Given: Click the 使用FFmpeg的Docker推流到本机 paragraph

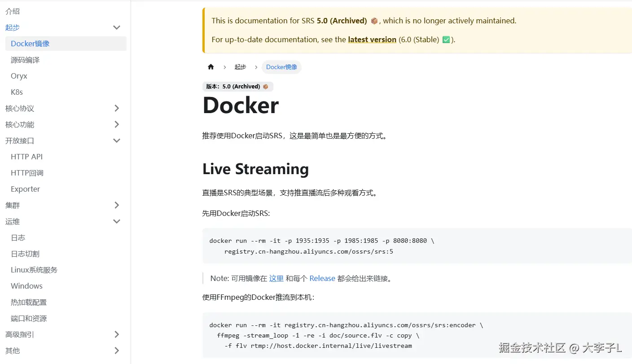Looking at the screenshot, I should [x=259, y=297].
